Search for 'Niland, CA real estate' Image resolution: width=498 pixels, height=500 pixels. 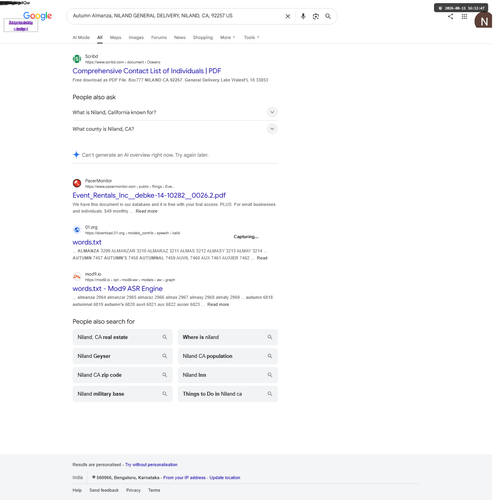[122, 337]
